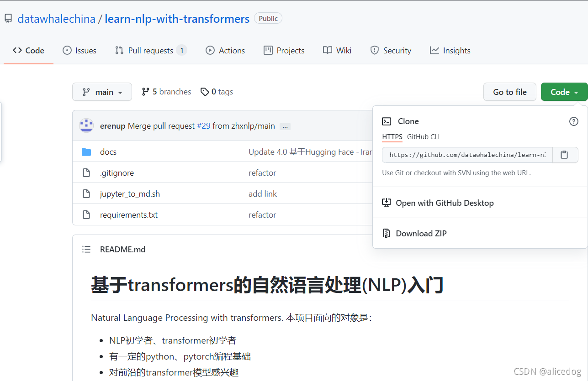This screenshot has height=381, width=588.
Task: Click the README title heading with transformers
Action: pos(267,286)
